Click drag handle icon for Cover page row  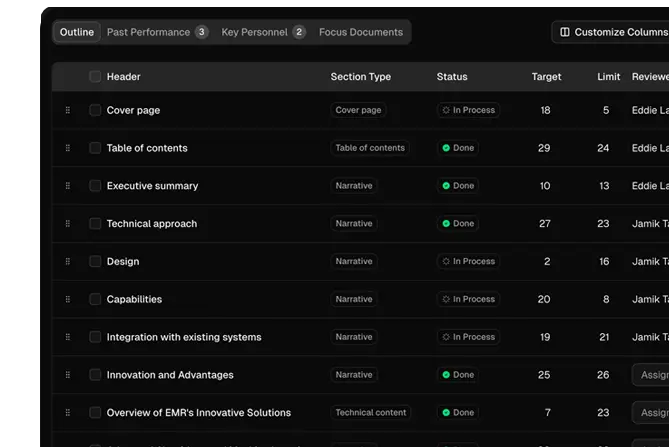(68, 110)
